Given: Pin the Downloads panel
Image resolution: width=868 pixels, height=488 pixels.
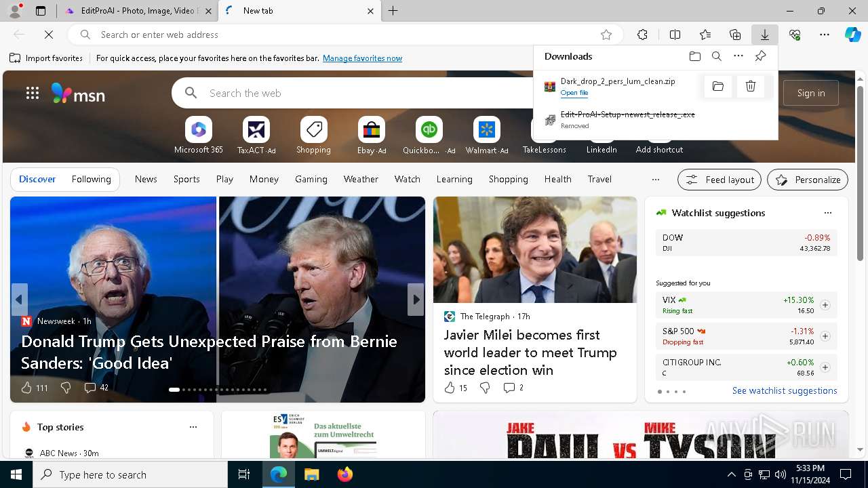Looking at the screenshot, I should (760, 56).
